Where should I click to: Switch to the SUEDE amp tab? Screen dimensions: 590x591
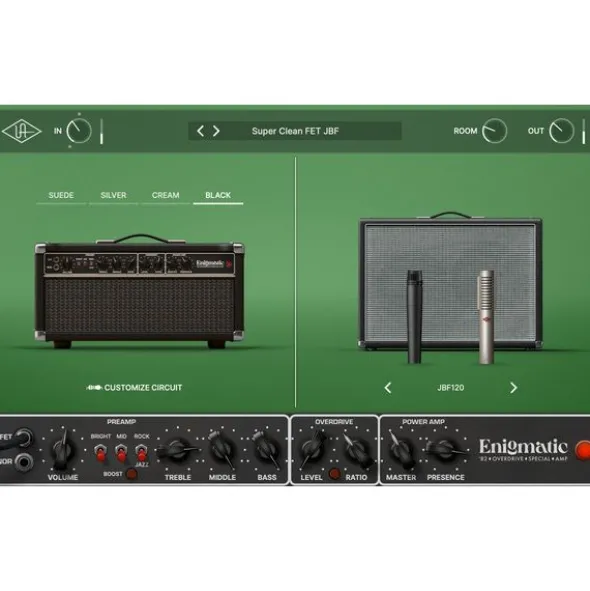(x=61, y=195)
